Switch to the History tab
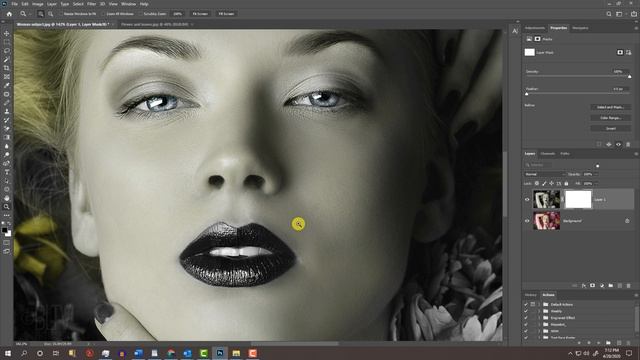Screen dimensions: 640x360 point(531,295)
